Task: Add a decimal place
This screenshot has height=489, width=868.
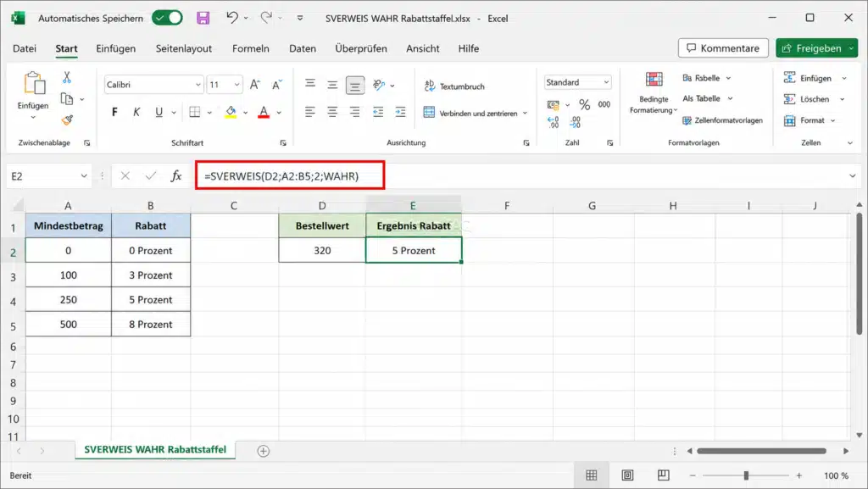Action: click(x=553, y=122)
